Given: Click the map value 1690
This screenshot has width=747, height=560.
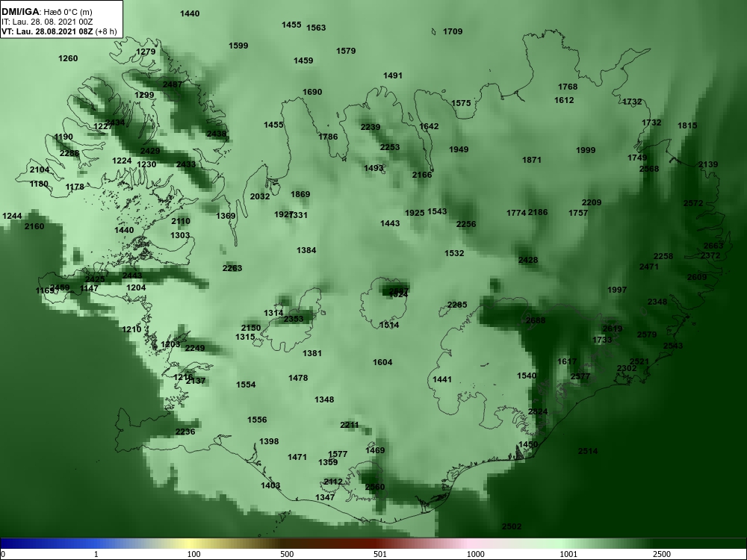Looking at the screenshot, I should [312, 92].
